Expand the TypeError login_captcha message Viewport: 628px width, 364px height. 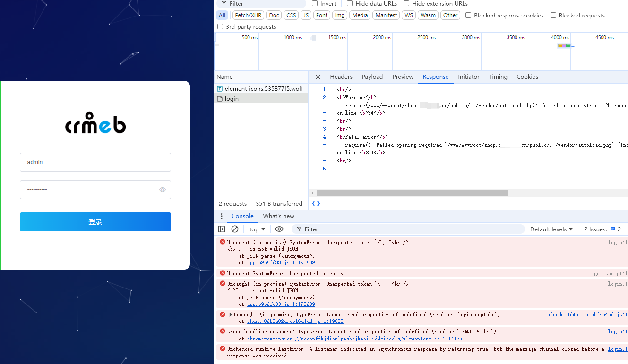pyautogui.click(x=231, y=314)
